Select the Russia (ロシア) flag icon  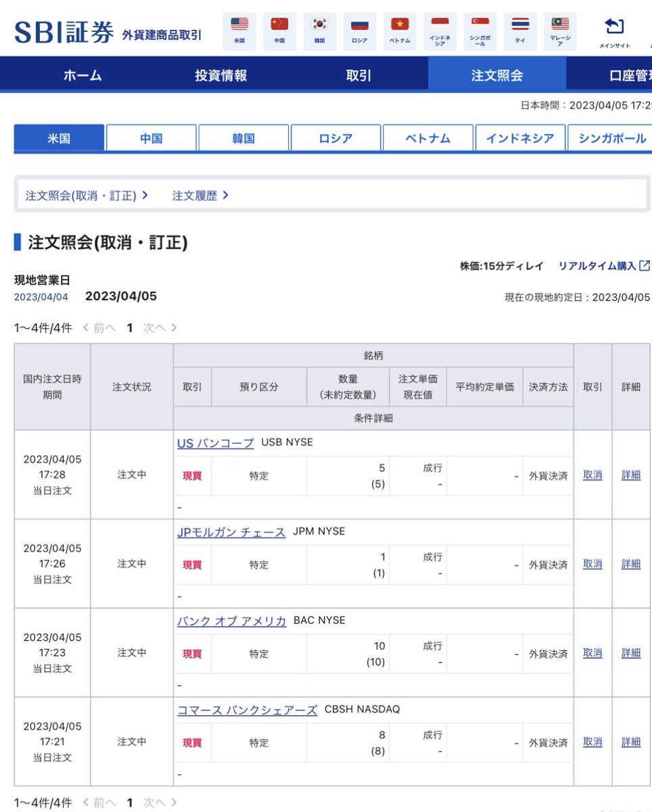point(360,31)
